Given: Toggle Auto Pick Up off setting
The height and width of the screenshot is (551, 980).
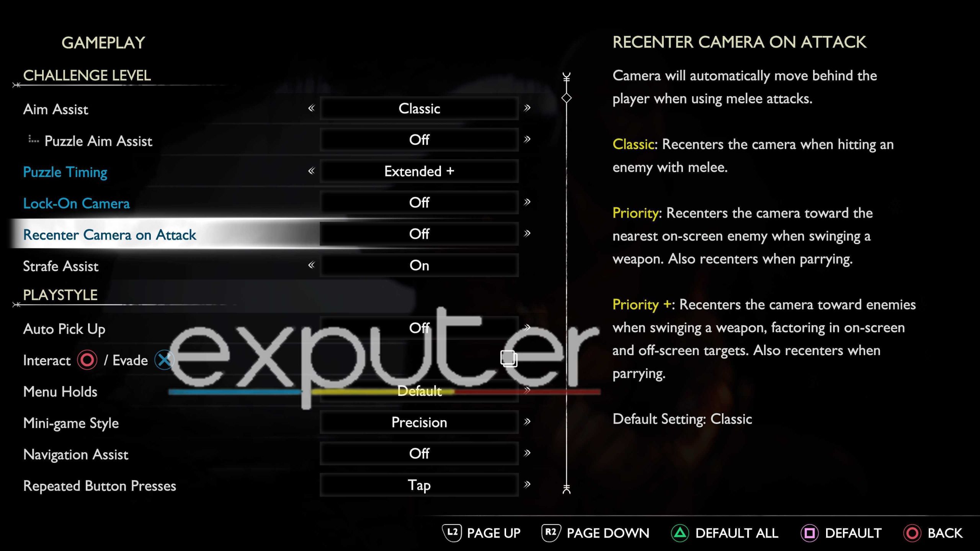Looking at the screenshot, I should (419, 328).
